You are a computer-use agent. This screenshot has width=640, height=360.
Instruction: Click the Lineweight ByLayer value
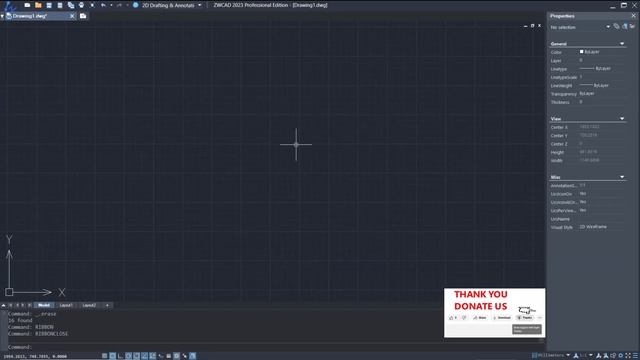tap(595, 85)
